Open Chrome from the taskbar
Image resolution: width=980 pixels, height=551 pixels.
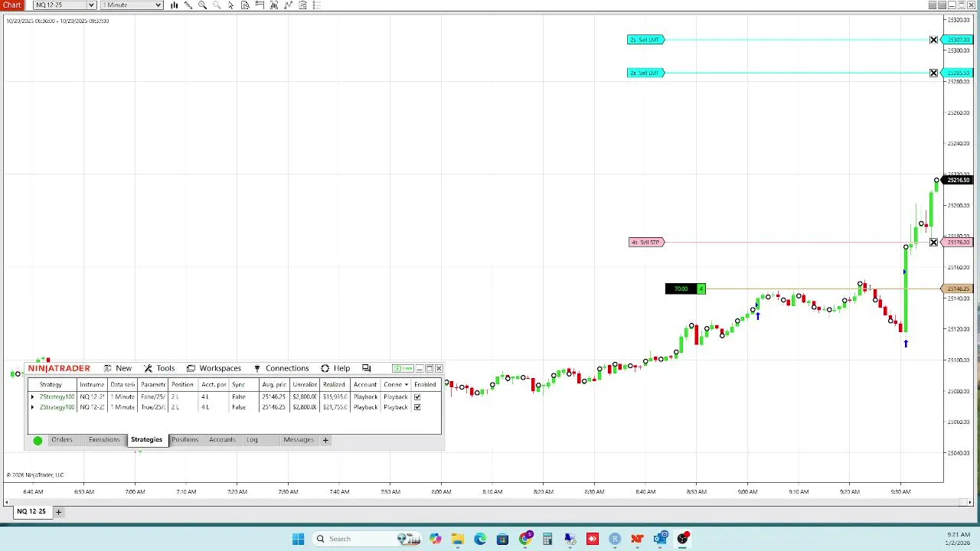525,539
